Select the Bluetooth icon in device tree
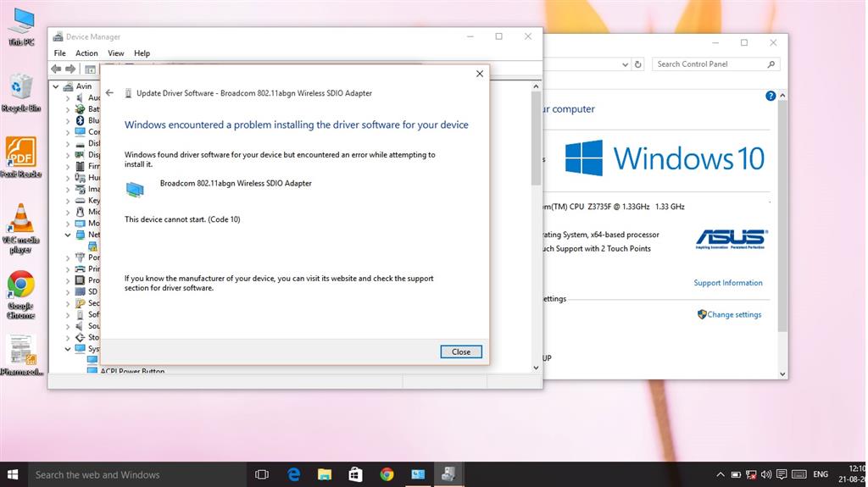 [80, 120]
